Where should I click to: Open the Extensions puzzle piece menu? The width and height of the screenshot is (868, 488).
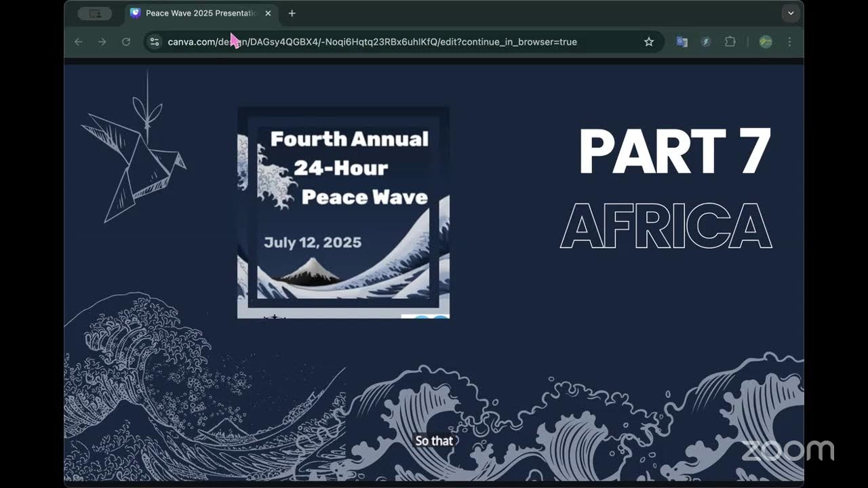(730, 42)
